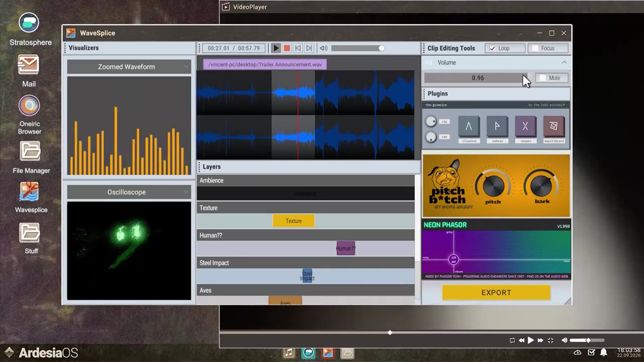Screen dimensions: 644x362
Task: Click the vesper rune button
Action: click(x=525, y=126)
